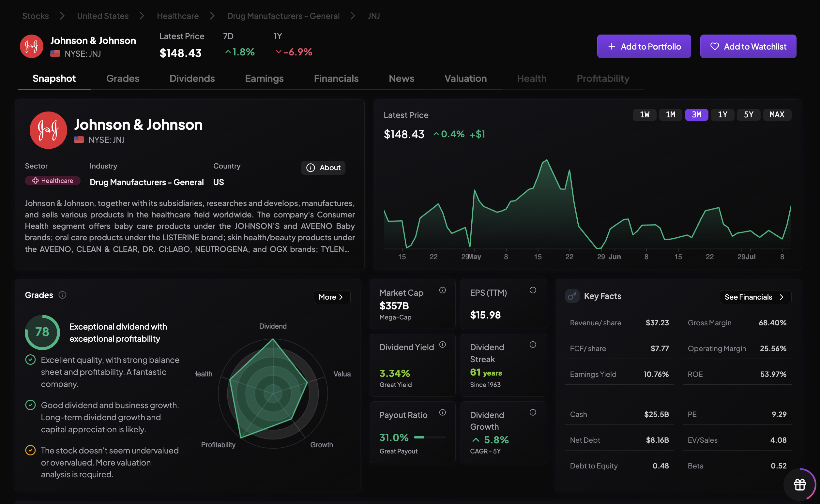Click Dividend Growth info icon
This screenshot has width=820, height=504.
tap(533, 413)
